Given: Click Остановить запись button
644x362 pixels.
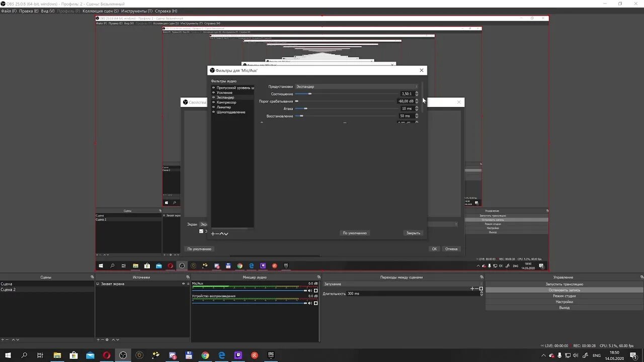Looking at the screenshot, I should 565,290.
